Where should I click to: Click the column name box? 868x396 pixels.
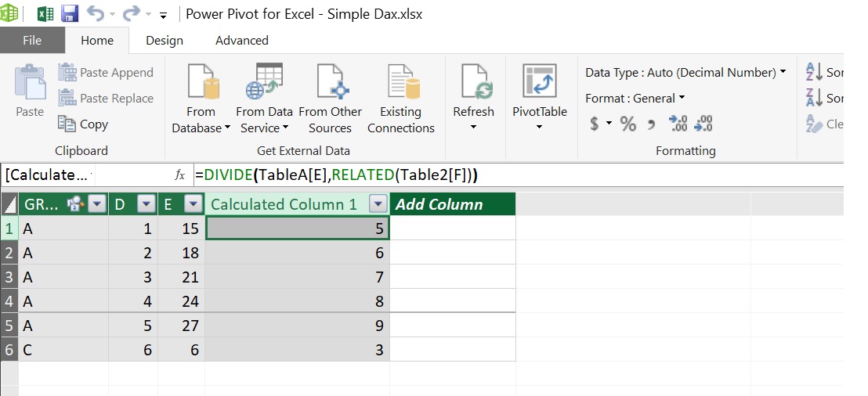click(49, 175)
